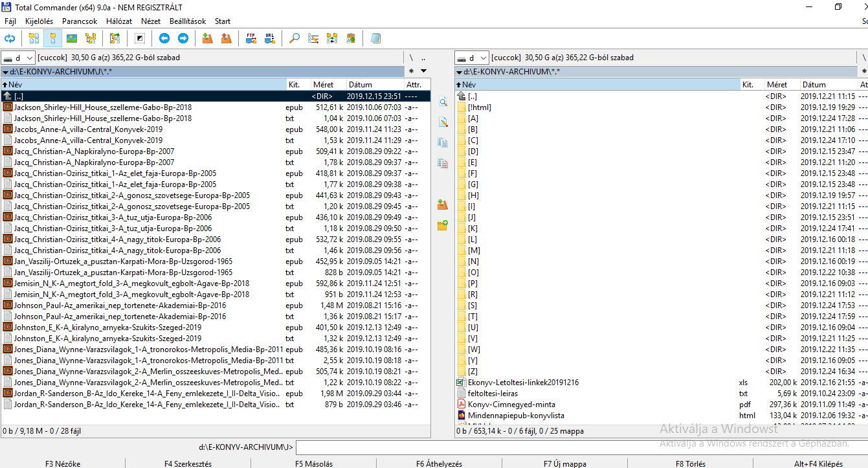Open the URL download icon
Screen dimensions: 868x468
pyautogui.click(x=269, y=38)
